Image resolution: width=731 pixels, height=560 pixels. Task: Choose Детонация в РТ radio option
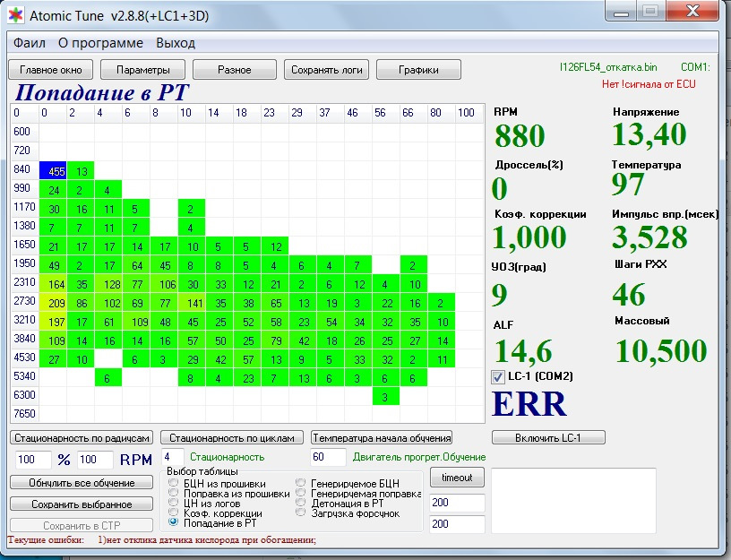[x=302, y=503]
